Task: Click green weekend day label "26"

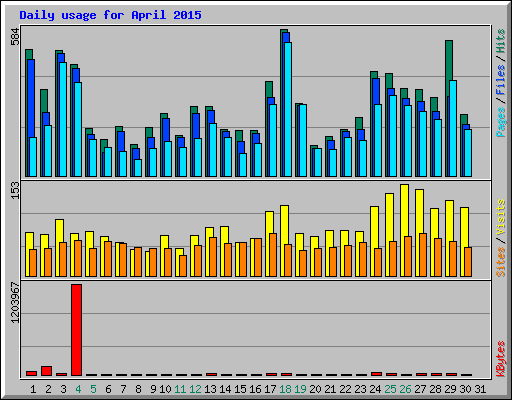Action: tap(405, 389)
